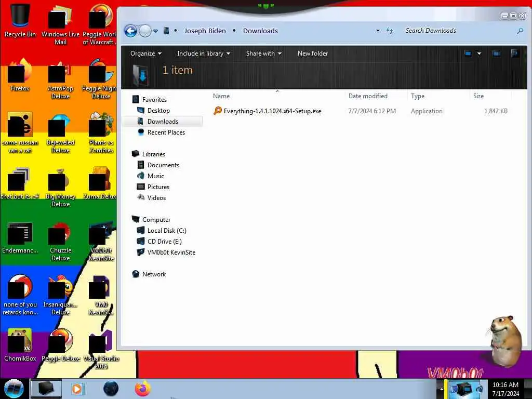
Task: Select the Plants vs Zombies desktop icon
Action: [101, 134]
